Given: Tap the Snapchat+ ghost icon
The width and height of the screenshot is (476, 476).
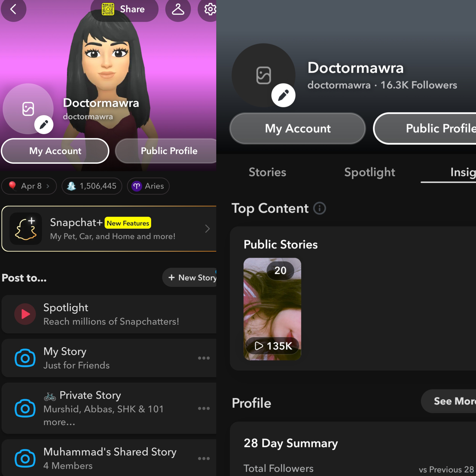Looking at the screenshot, I should (26, 229).
